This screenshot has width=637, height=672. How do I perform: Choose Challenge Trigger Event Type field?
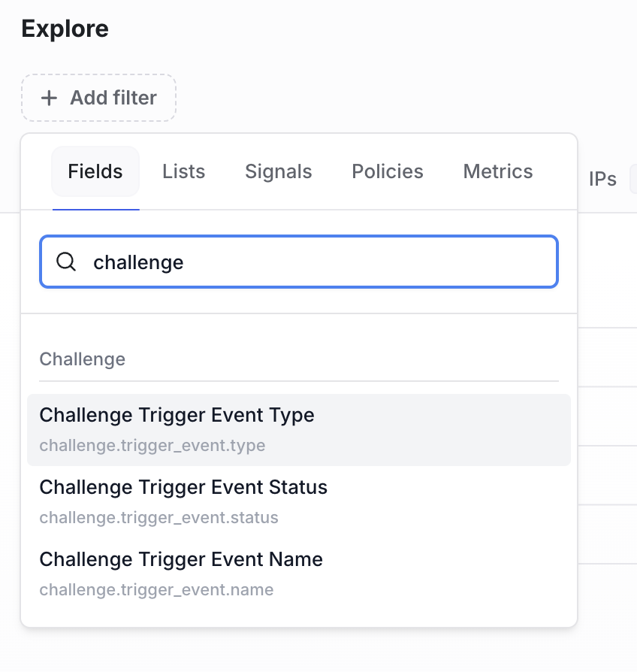(x=299, y=430)
